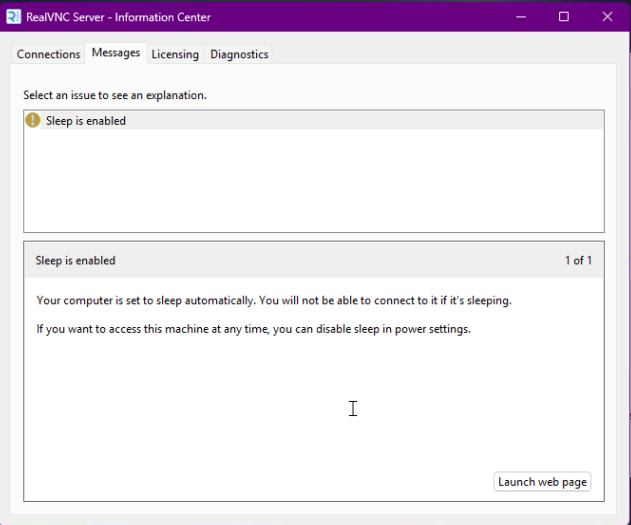Click the 'Your computer is set to sleep' sentence

[x=274, y=301]
